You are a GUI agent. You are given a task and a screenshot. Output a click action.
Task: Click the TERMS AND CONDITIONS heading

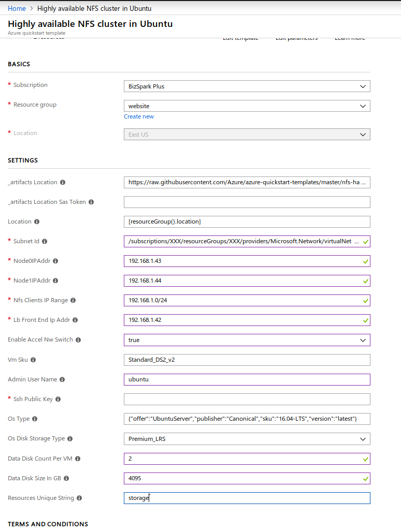48,524
